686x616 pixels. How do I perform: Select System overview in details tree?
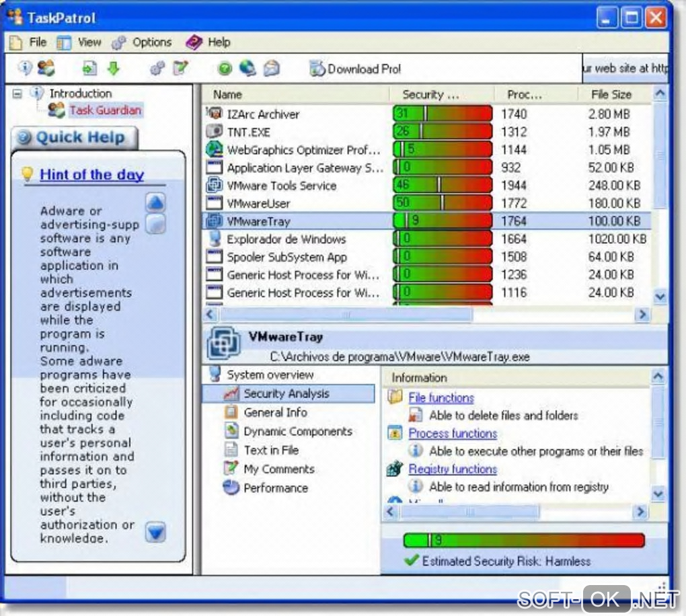point(270,375)
